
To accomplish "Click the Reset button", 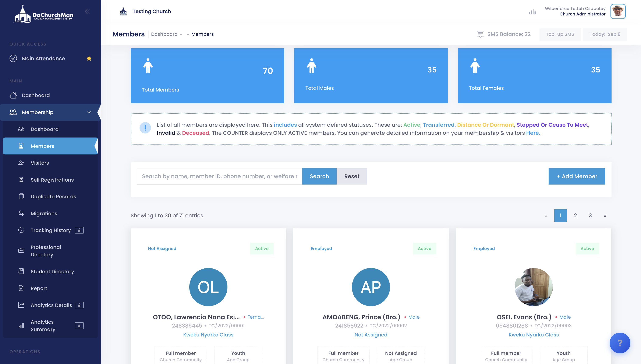I will pos(352,176).
